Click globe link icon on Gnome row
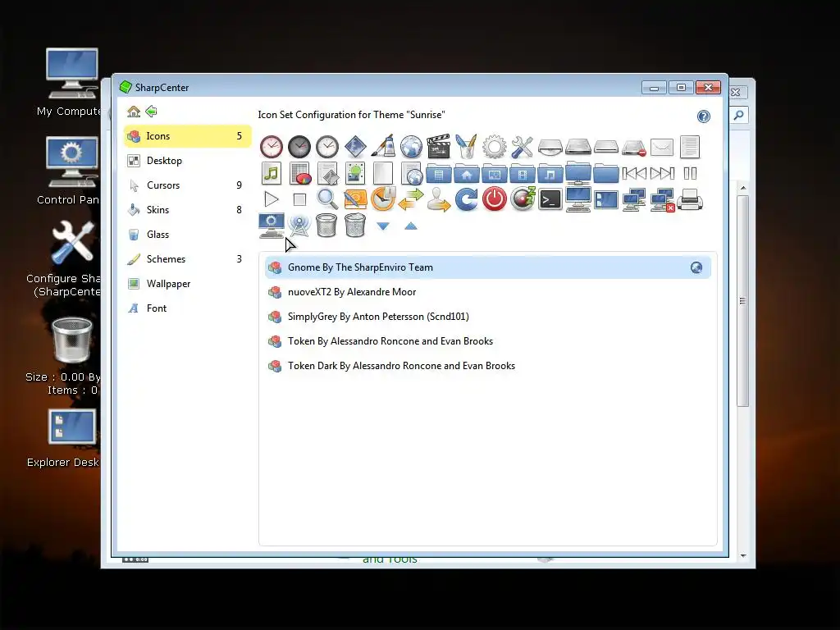This screenshot has width=840, height=630. pyautogui.click(x=696, y=267)
